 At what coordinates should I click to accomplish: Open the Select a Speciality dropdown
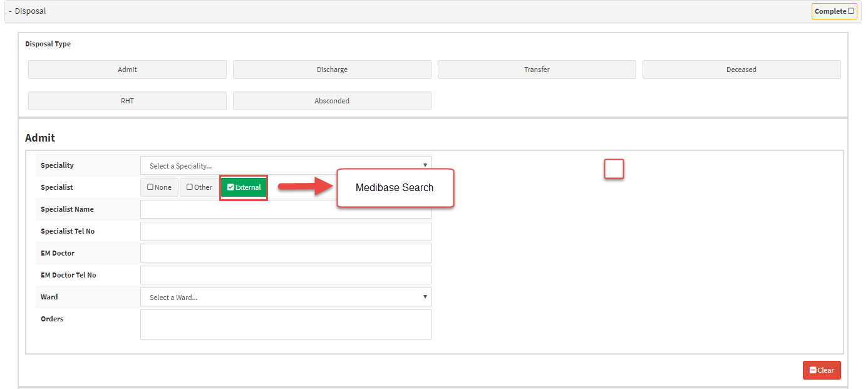pos(286,166)
